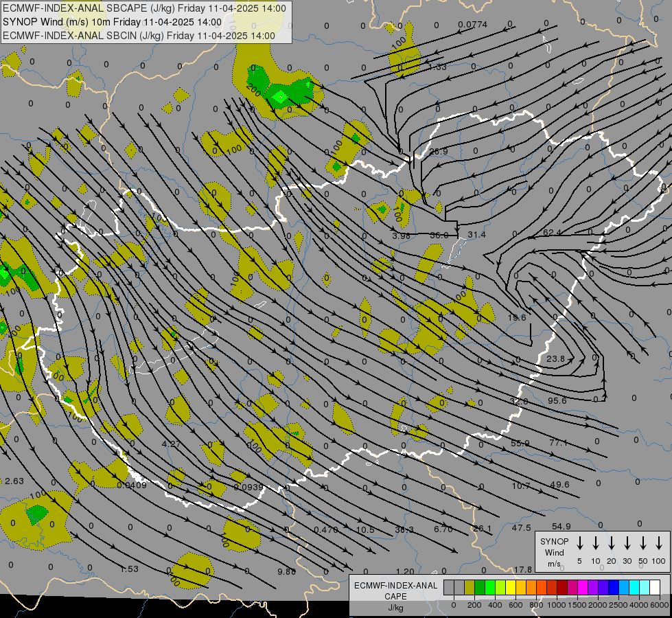
Task: Pick the white swatch below 6000
Action: pyautogui.click(x=655, y=587)
